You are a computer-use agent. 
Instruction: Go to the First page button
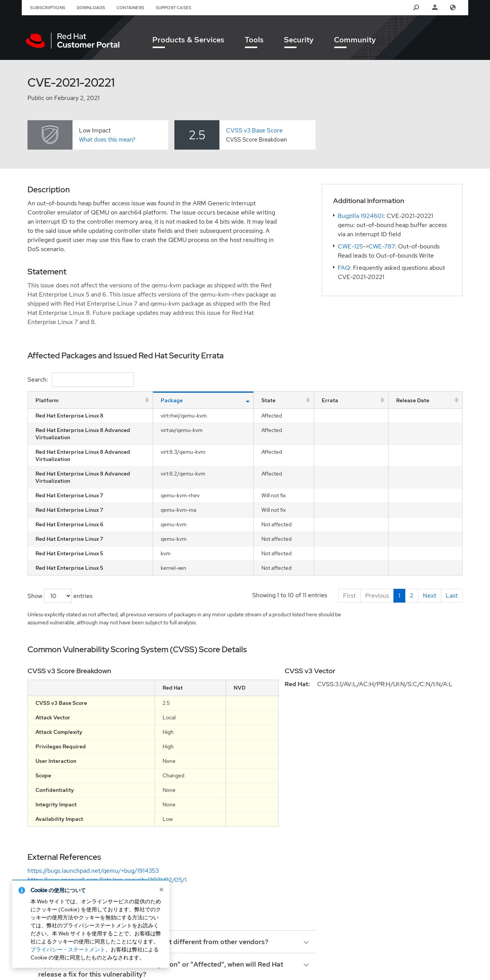(x=349, y=596)
